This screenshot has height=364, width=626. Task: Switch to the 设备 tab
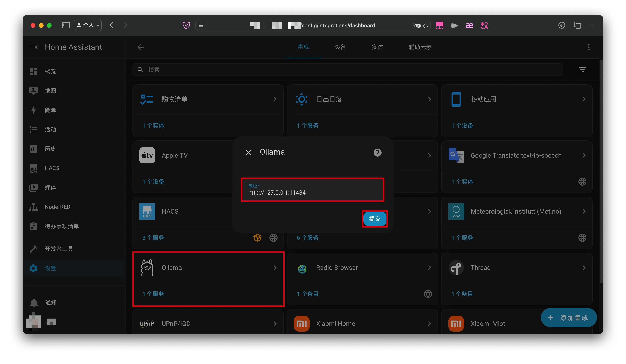point(340,47)
